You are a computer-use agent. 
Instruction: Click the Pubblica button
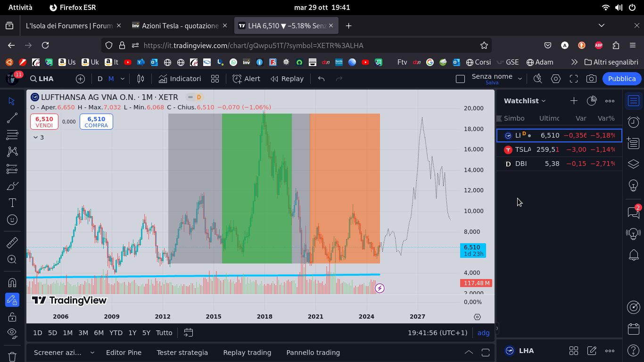622,79
